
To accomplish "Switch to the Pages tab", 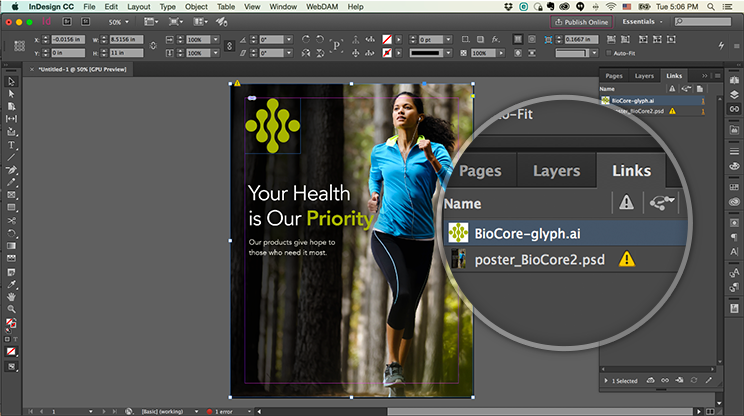I will click(x=614, y=76).
